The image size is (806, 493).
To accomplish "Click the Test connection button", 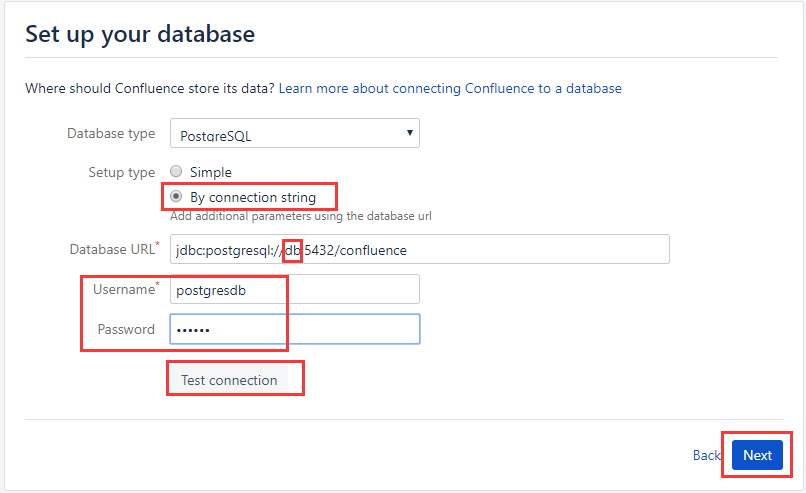I will [x=229, y=380].
